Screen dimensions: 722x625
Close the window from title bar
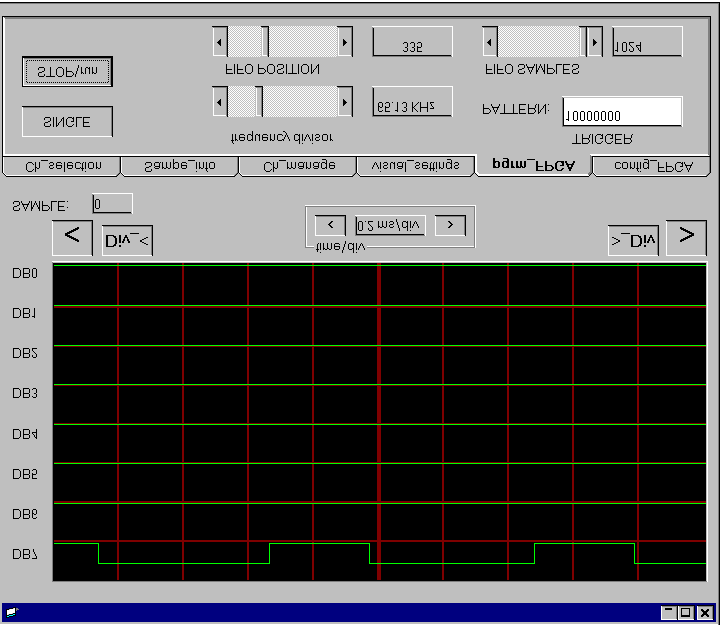pyautogui.click(x=704, y=612)
